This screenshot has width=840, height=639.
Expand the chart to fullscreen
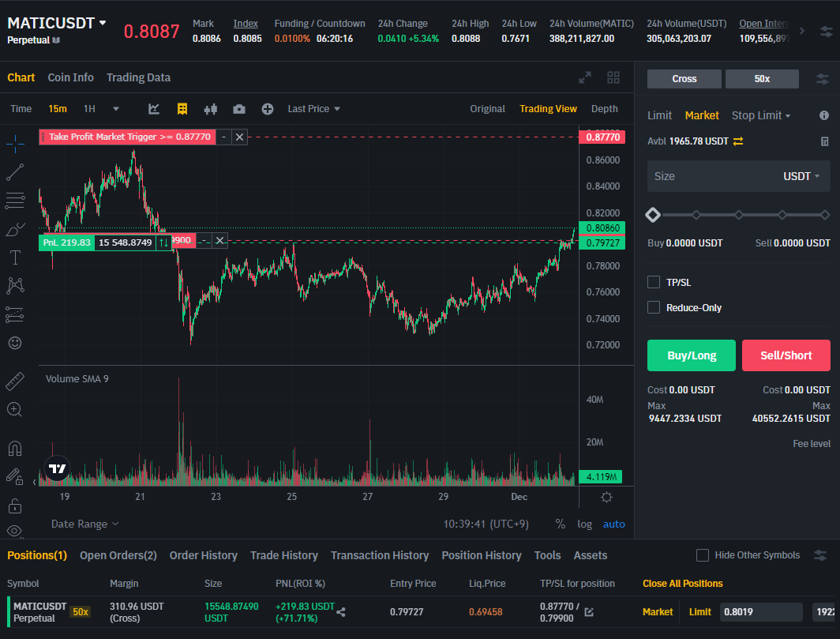coord(585,77)
